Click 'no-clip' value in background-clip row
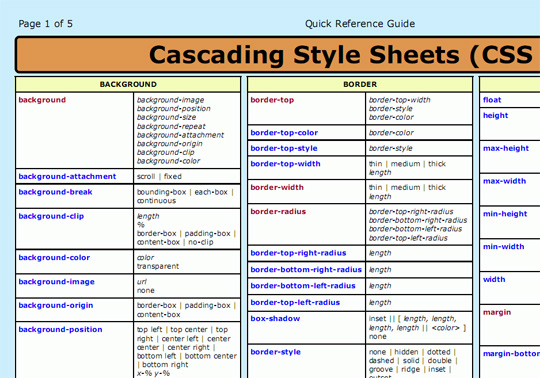This screenshot has height=378, width=540. [201, 242]
